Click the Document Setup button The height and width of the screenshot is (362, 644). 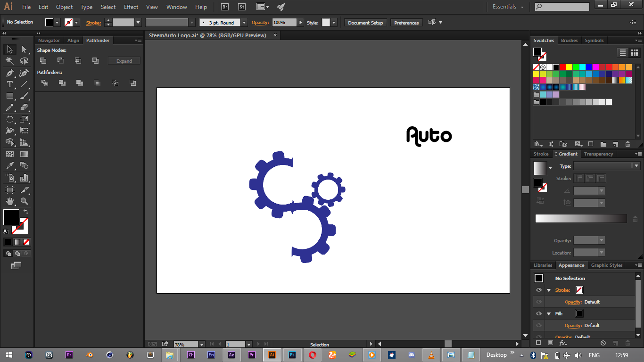[x=365, y=23]
